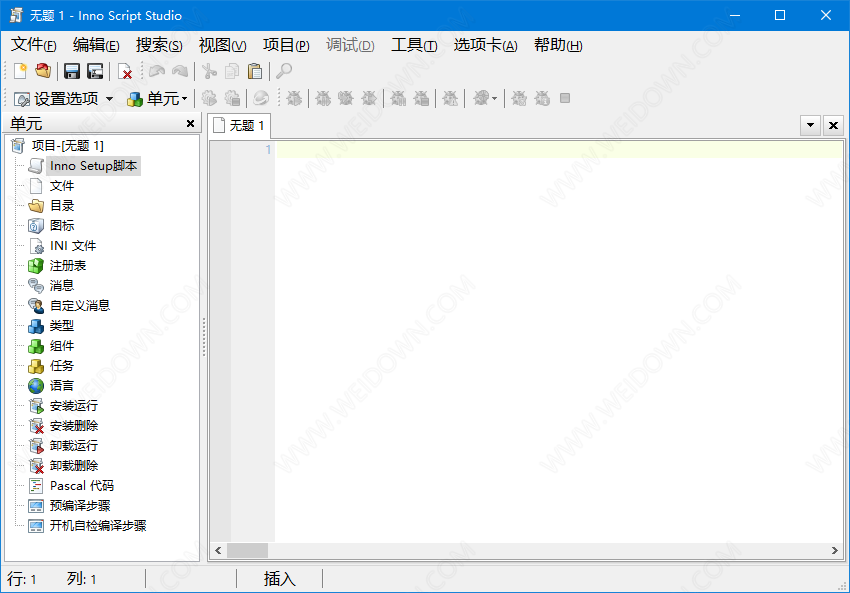The width and height of the screenshot is (850, 593).
Task: Open the 选项卡(A) menu
Action: point(485,45)
